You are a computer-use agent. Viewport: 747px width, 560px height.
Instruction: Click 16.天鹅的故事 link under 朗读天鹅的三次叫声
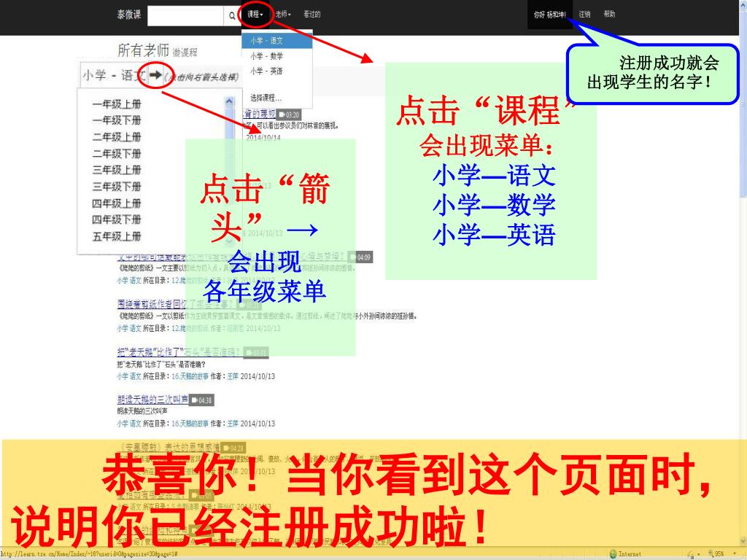190,424
